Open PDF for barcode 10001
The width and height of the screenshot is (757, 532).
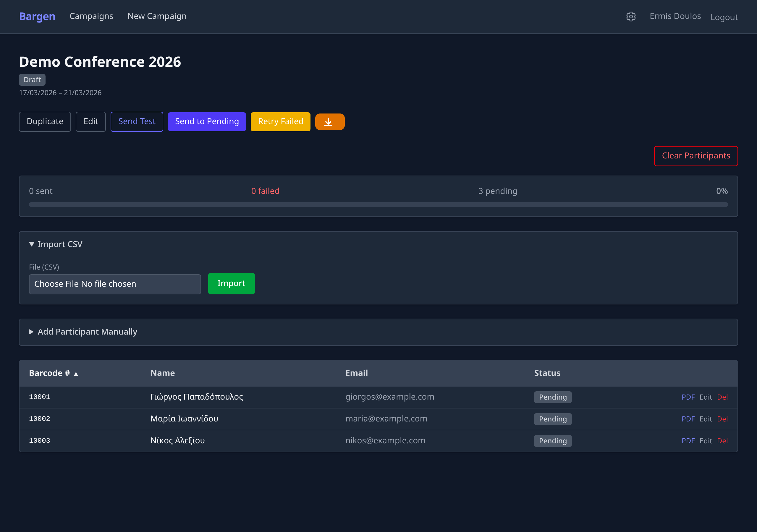tap(688, 397)
